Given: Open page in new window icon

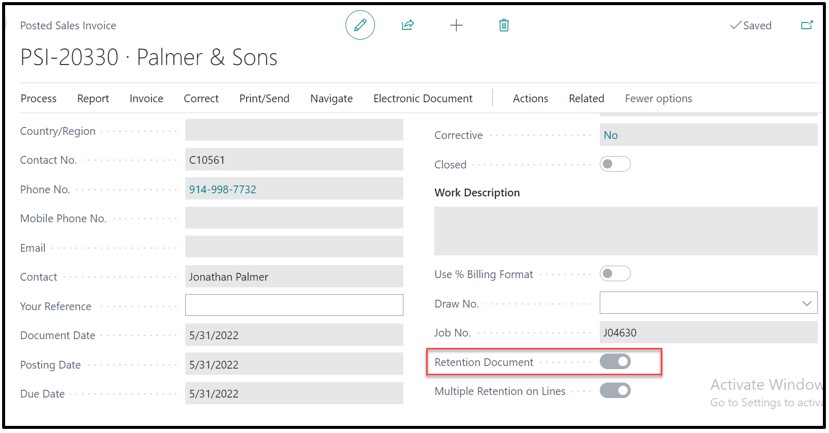Looking at the screenshot, I should pyautogui.click(x=806, y=25).
